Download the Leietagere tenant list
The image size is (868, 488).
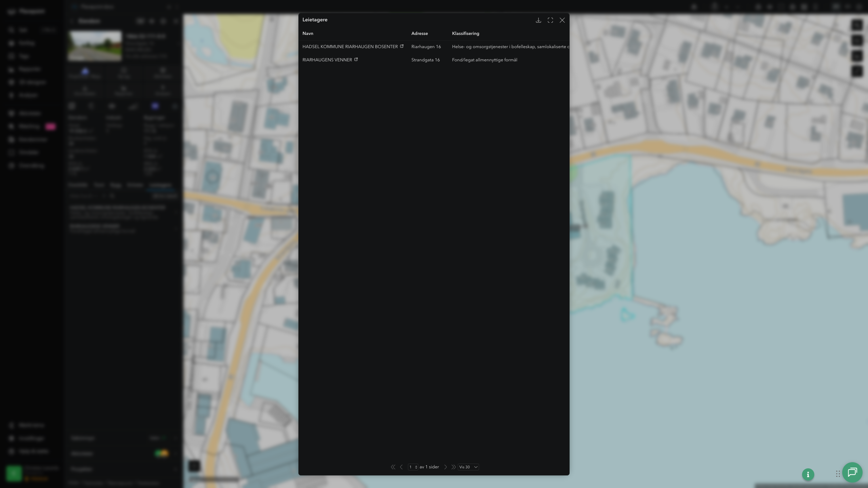(x=538, y=20)
